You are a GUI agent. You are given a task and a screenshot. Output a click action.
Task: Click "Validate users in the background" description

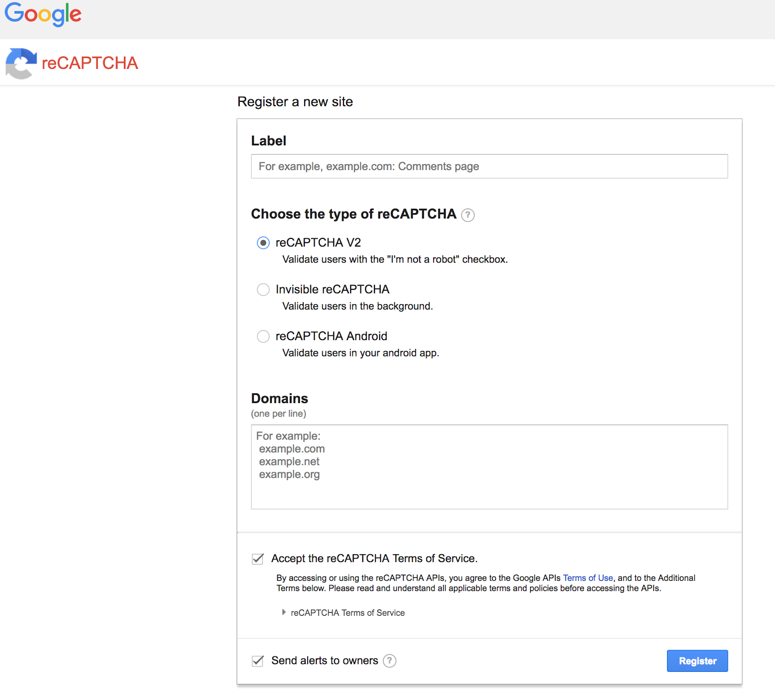tap(357, 306)
